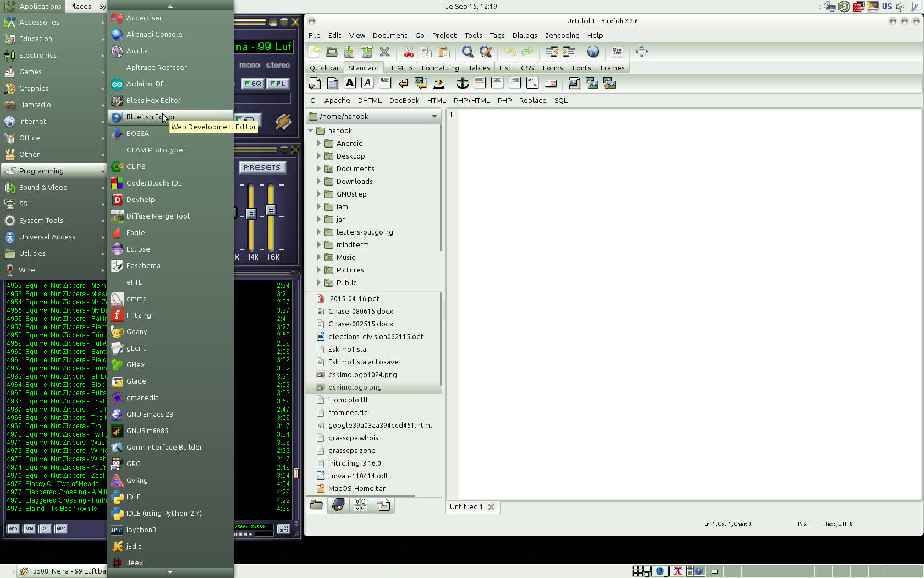Open Find with the magnifier icon
Screen dimensions: 924x578
468,52
